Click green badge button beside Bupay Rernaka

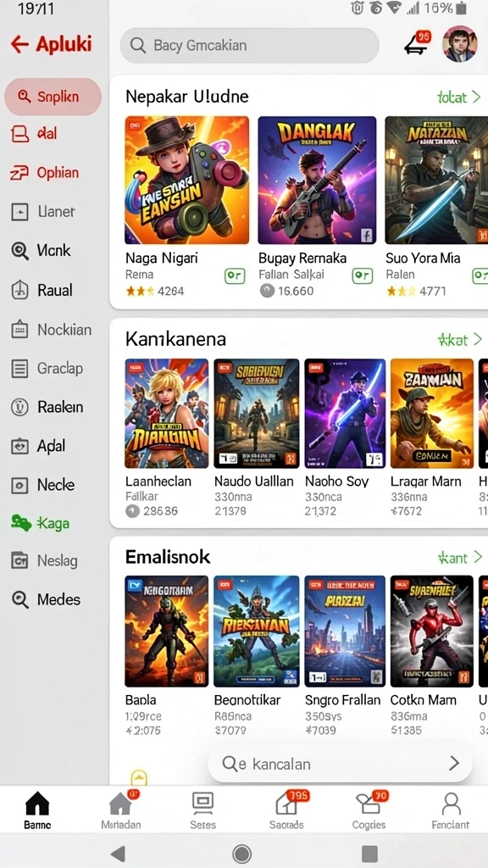point(363,275)
